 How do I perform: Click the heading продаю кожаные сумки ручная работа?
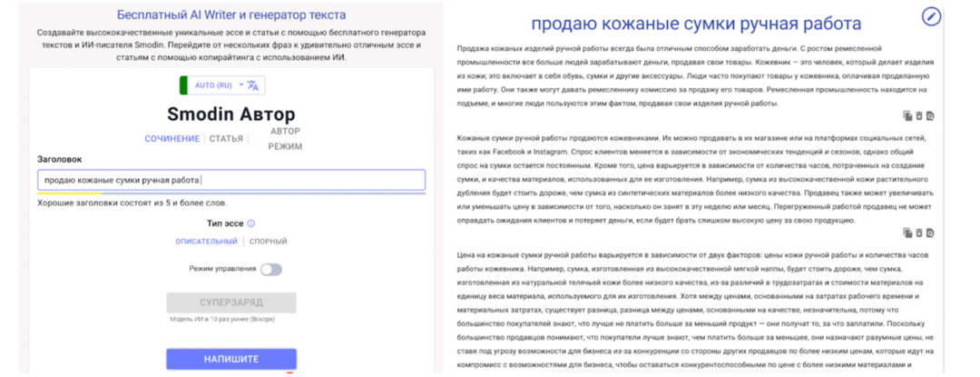[x=696, y=24]
